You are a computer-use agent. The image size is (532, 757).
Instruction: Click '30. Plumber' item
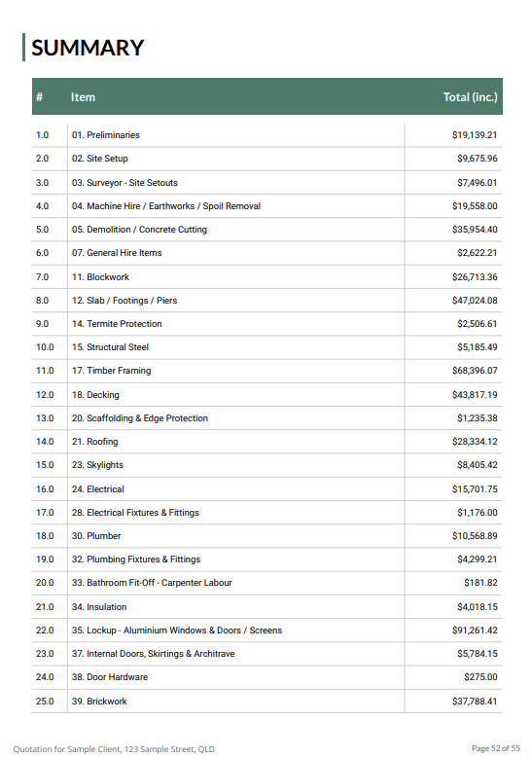coord(96,536)
